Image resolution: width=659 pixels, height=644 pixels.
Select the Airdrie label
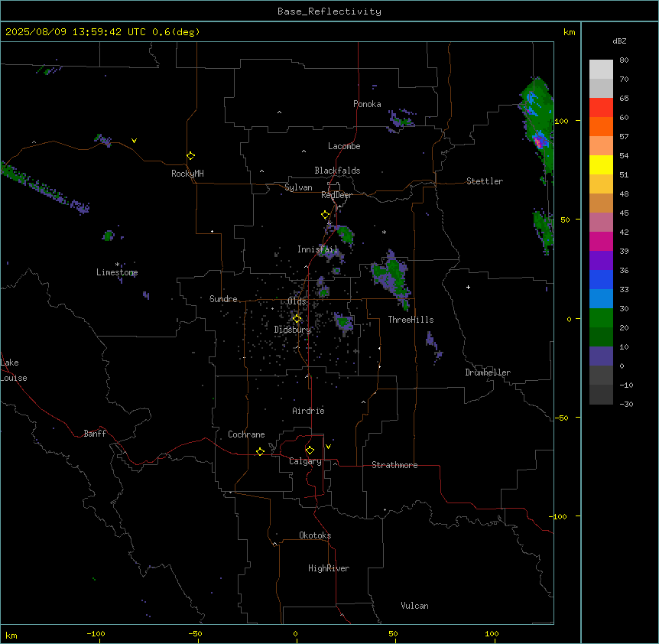coord(308,411)
